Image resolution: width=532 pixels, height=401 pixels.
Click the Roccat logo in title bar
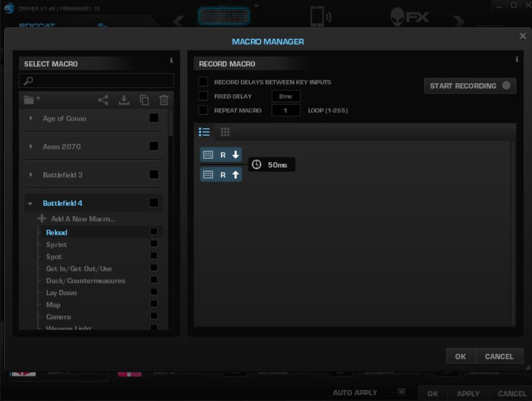click(x=9, y=8)
